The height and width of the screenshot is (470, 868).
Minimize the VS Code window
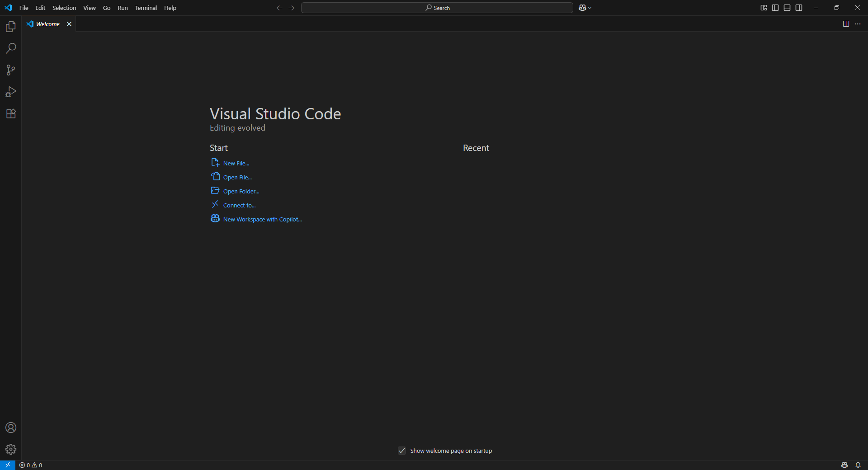click(x=816, y=8)
